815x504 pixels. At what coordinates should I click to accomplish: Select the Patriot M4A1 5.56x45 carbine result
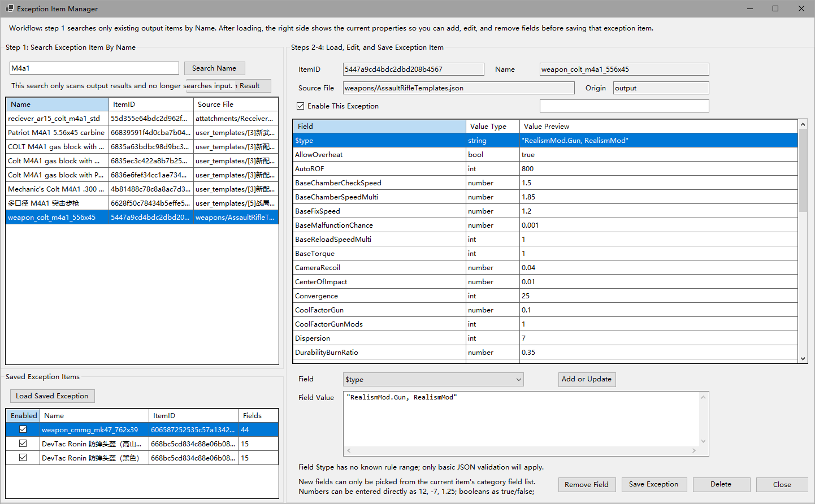[57, 132]
